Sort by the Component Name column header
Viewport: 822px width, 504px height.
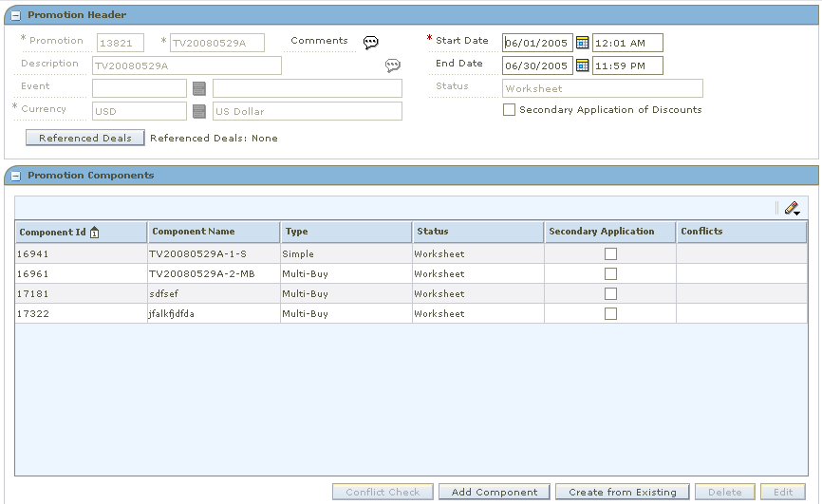point(214,232)
